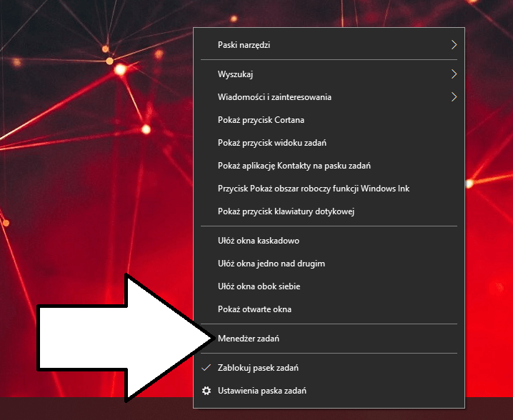Toggle Pokaż przycisk Cortana
Image resolution: width=513 pixels, height=420 pixels.
(329, 120)
